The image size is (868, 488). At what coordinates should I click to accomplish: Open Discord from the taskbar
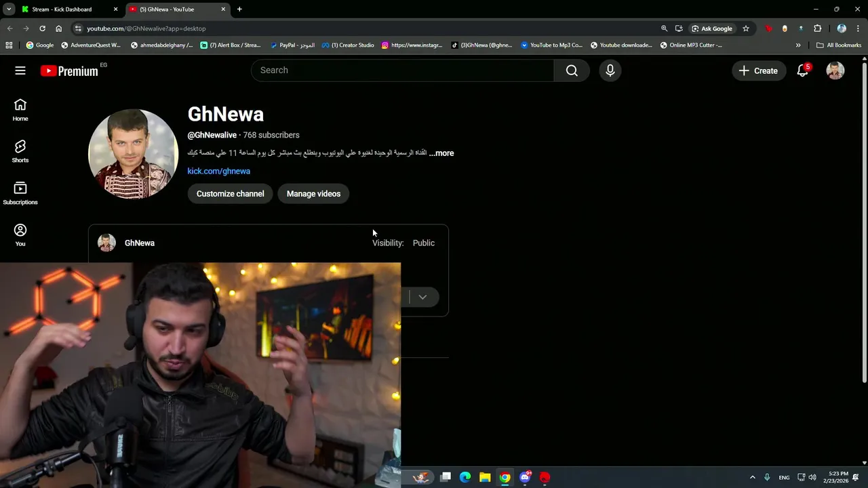[525, 477]
